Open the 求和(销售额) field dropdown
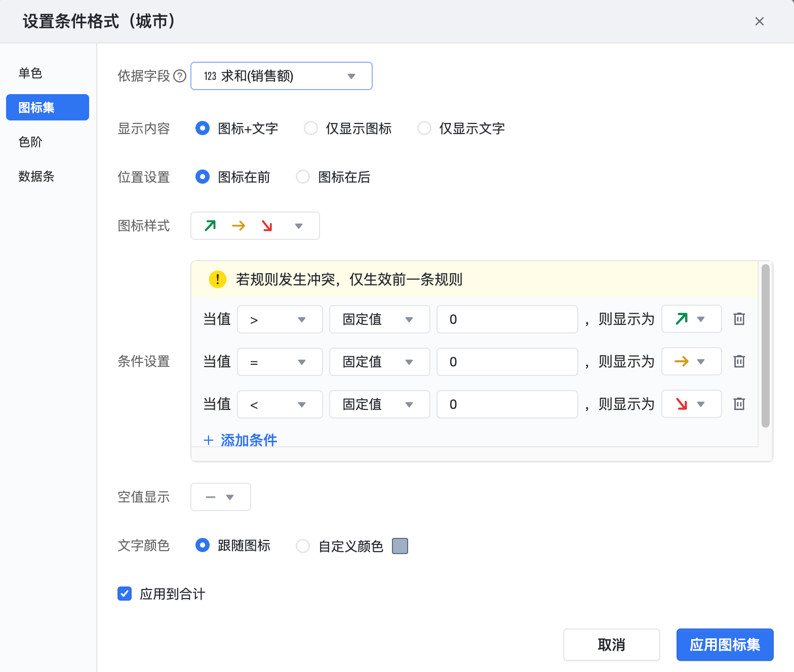Image resolution: width=794 pixels, height=672 pixels. (x=281, y=76)
